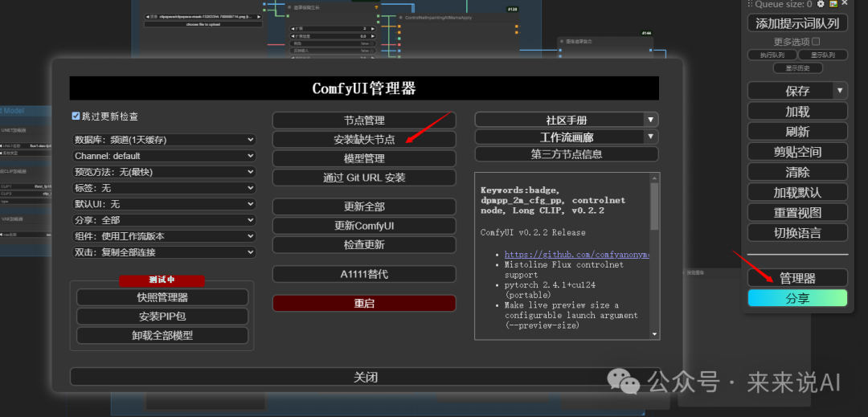Open the github.com/comfyanonymous link
Image resolution: width=868 pixels, height=417 pixels.
pyautogui.click(x=576, y=255)
